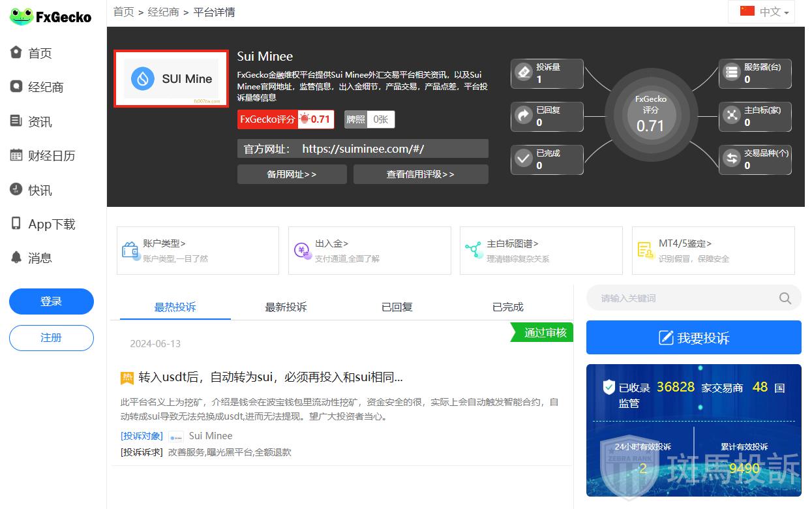The height and width of the screenshot is (509, 812).
Task: Click the 账户类型 wallet icon
Action: 130,251
